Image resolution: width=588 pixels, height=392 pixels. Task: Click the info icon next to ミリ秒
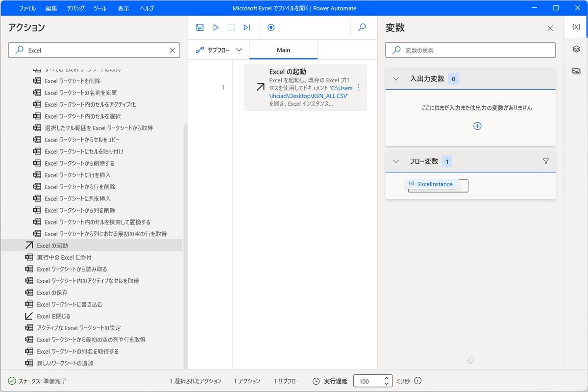[x=418, y=381]
